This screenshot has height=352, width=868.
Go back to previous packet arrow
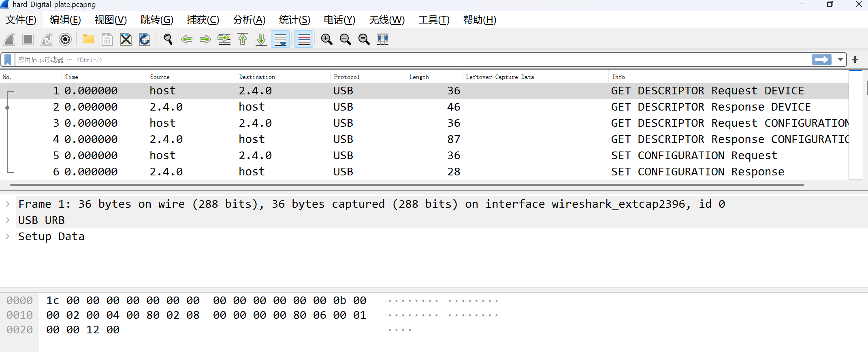coord(186,39)
